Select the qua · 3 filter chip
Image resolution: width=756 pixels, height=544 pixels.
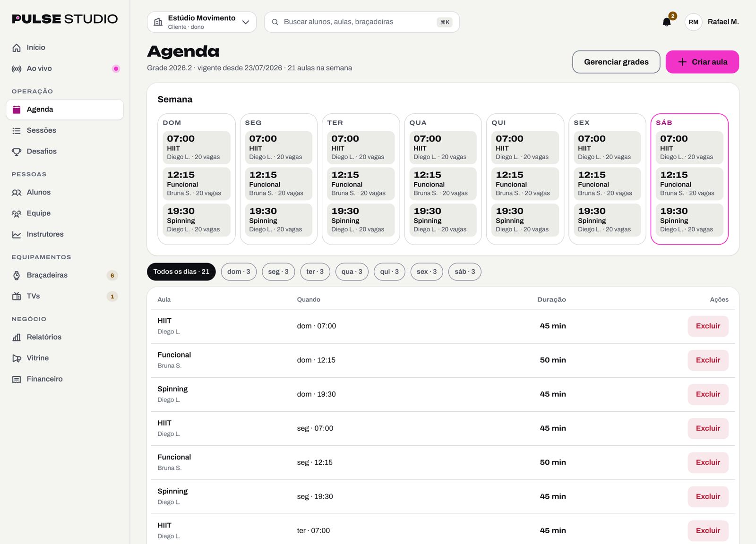point(352,272)
